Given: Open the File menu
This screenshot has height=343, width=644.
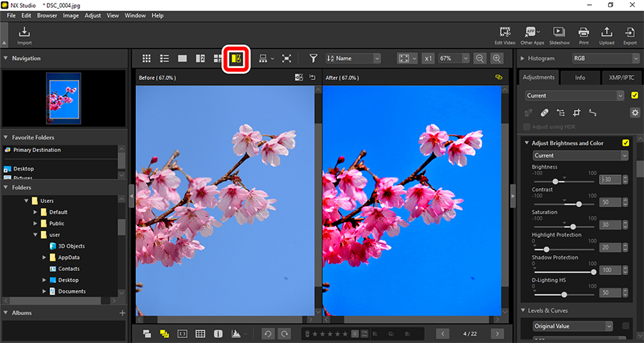Looking at the screenshot, I should (x=11, y=16).
